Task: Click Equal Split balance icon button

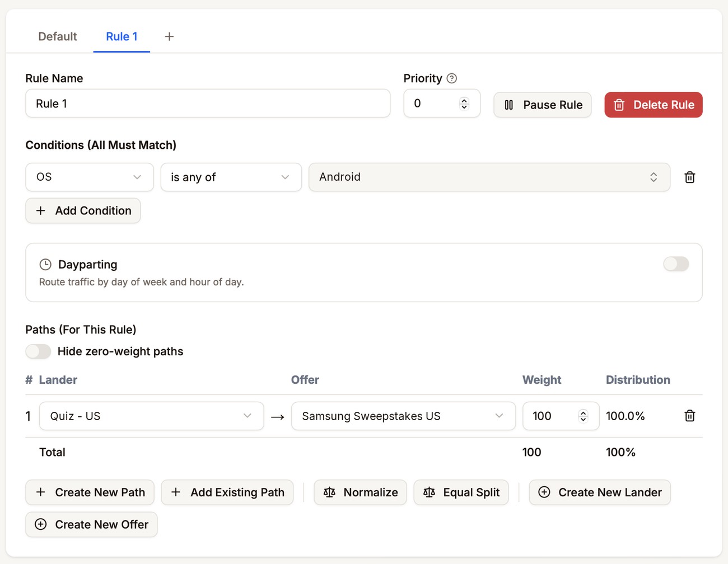Action: [461, 492]
